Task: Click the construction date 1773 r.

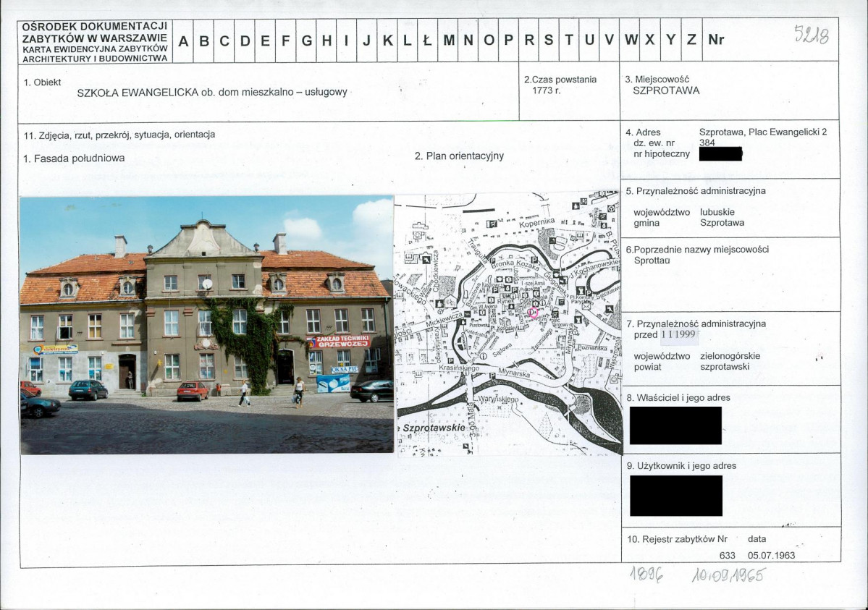Action: 548,91
